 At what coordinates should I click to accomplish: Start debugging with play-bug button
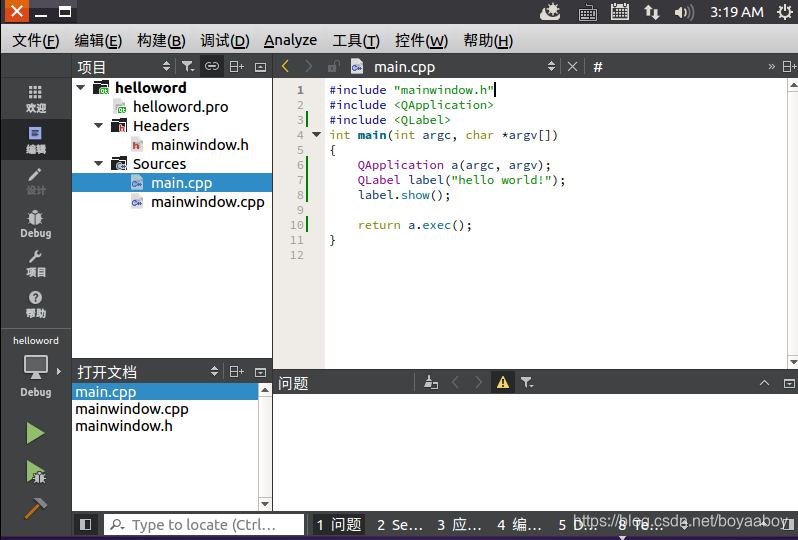click(36, 472)
